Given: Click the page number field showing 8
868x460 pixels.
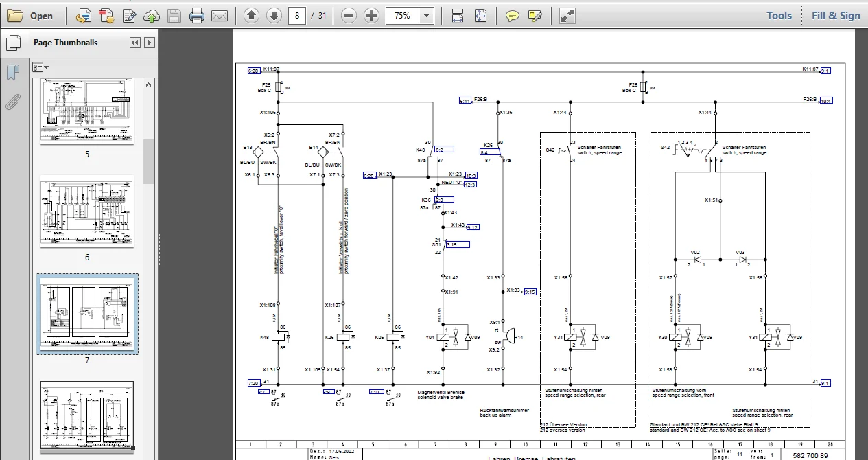Looking at the screenshot, I should [x=296, y=15].
